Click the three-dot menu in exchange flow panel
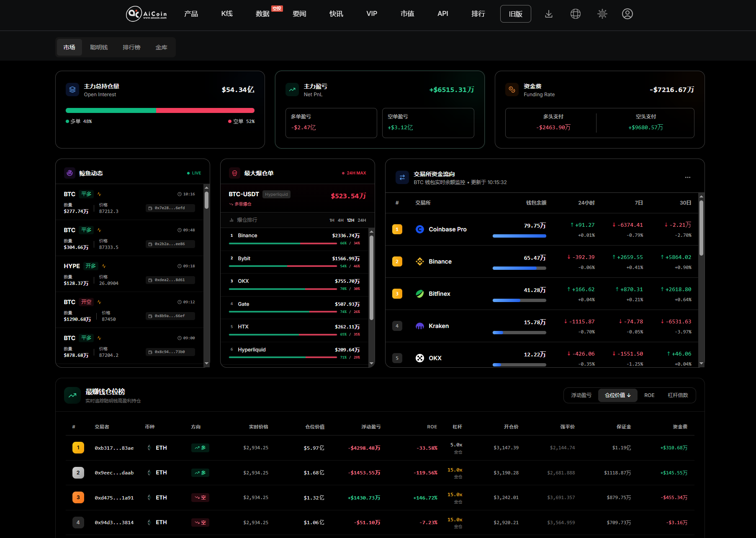 pos(688,177)
